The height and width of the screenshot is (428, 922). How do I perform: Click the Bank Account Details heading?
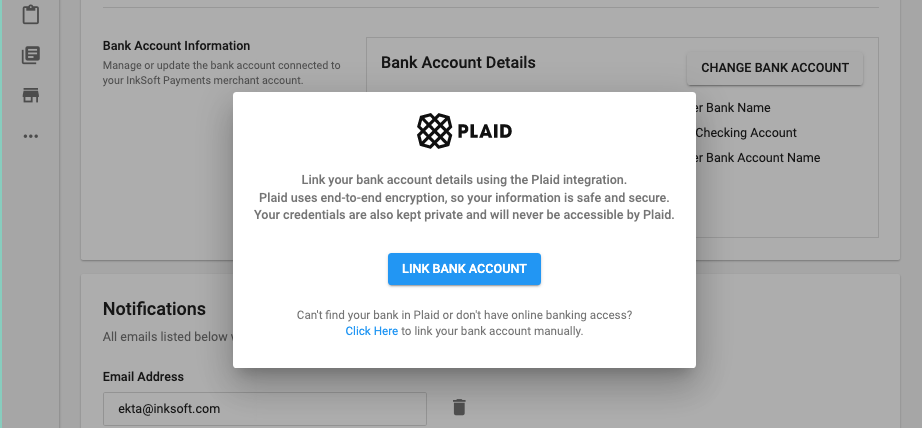458,62
